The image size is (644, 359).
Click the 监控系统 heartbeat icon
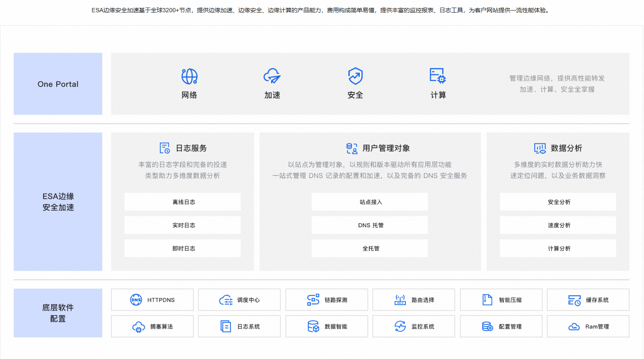point(400,327)
